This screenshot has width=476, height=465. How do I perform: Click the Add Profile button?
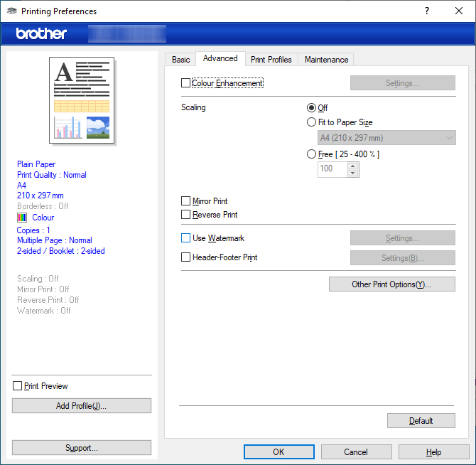82,406
